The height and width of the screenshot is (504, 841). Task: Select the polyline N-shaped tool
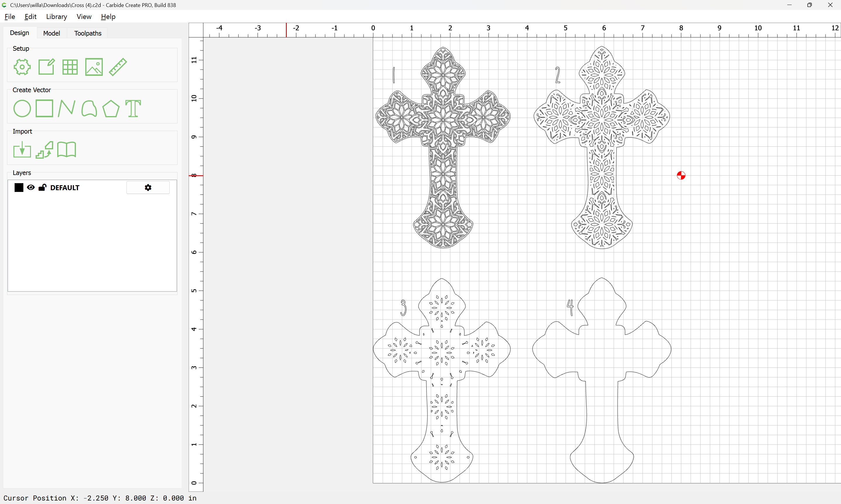point(67,109)
